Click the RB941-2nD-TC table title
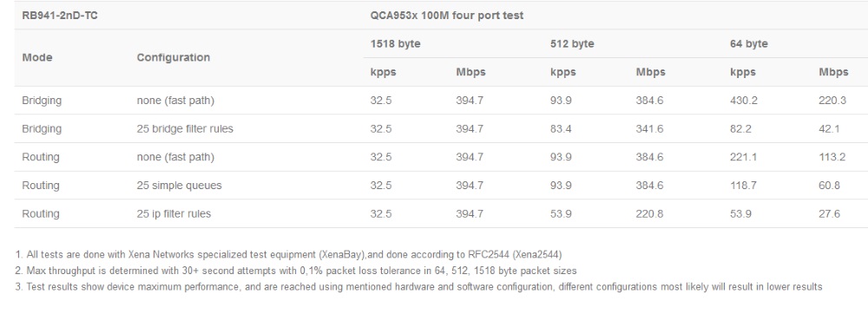This screenshot has height=314, width=868. [x=60, y=16]
